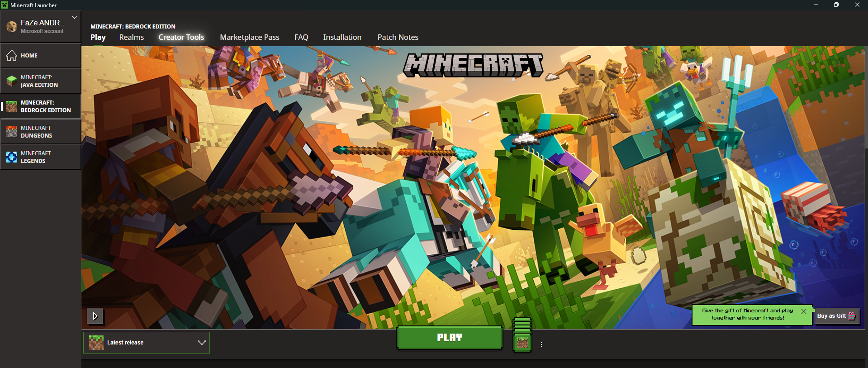The width and height of the screenshot is (868, 368).
Task: Switch to the Play tab
Action: tap(98, 37)
